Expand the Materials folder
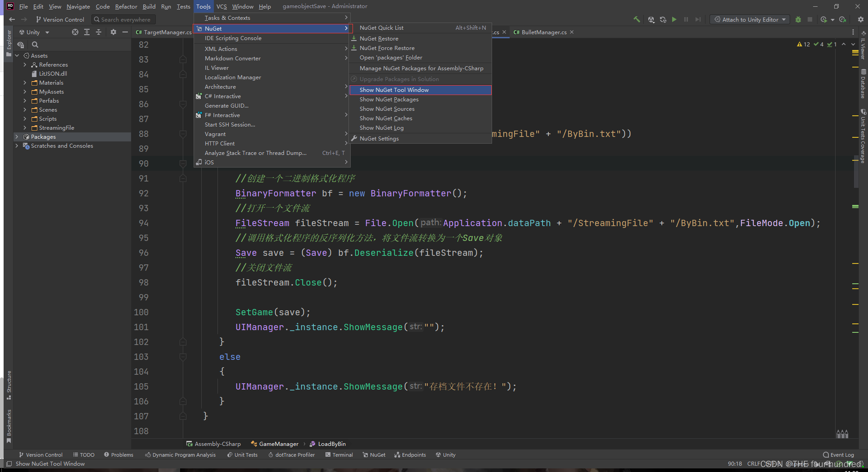This screenshot has width=868, height=472. point(25,83)
